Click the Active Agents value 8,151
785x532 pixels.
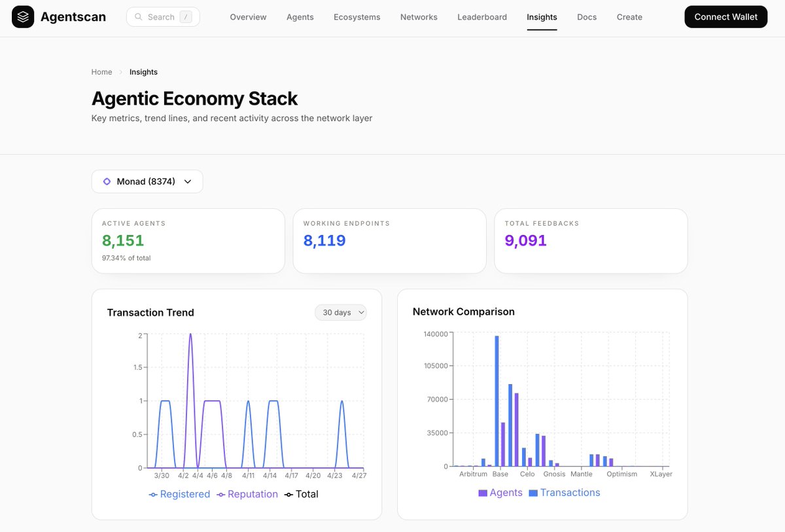(x=123, y=240)
